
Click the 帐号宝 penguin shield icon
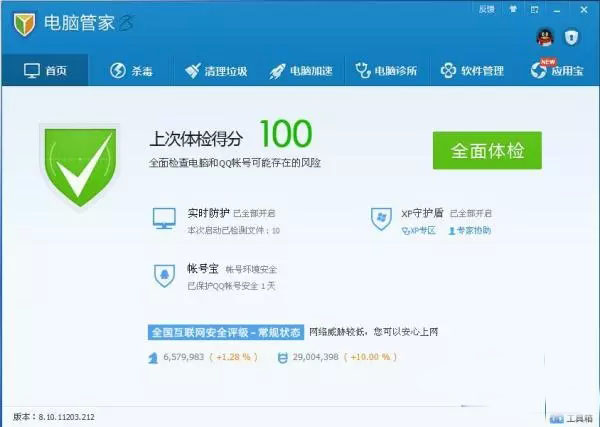pos(164,275)
